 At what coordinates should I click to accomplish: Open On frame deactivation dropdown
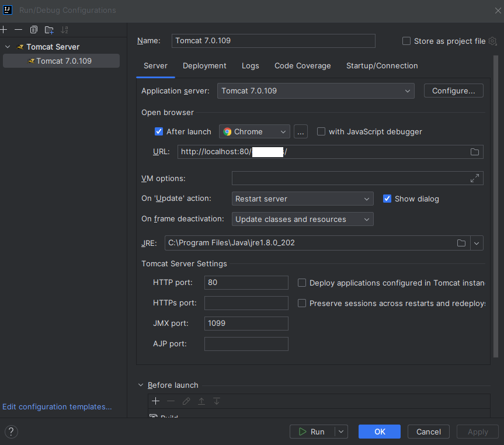click(x=303, y=219)
